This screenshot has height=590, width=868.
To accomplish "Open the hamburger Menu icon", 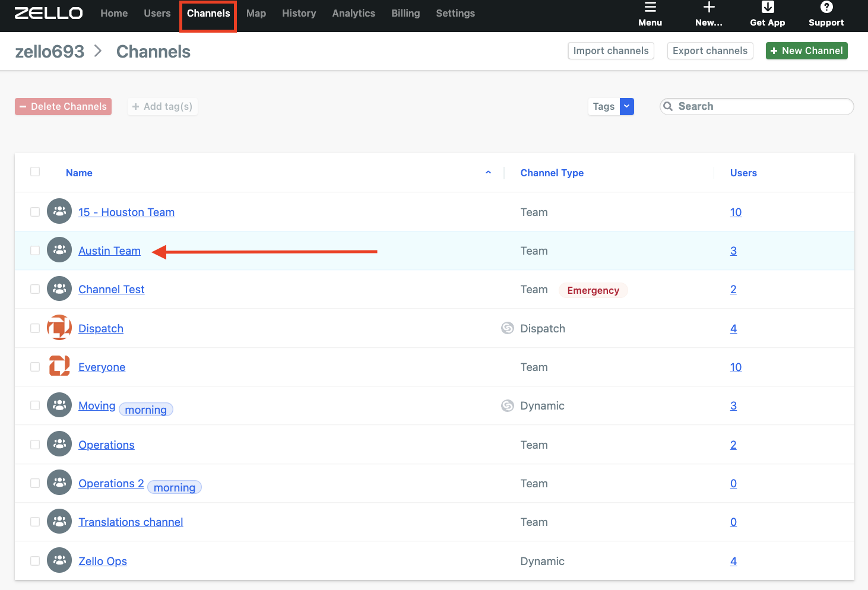I will pyautogui.click(x=650, y=7).
